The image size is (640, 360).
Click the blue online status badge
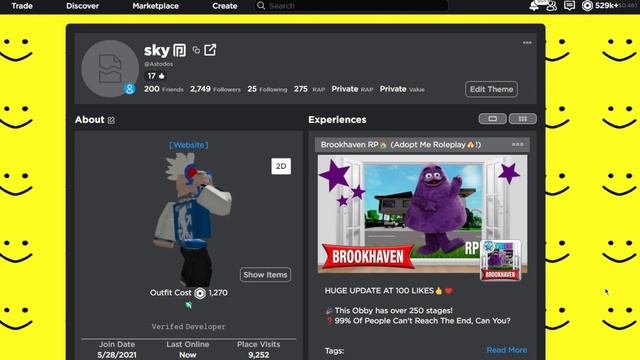[x=130, y=89]
